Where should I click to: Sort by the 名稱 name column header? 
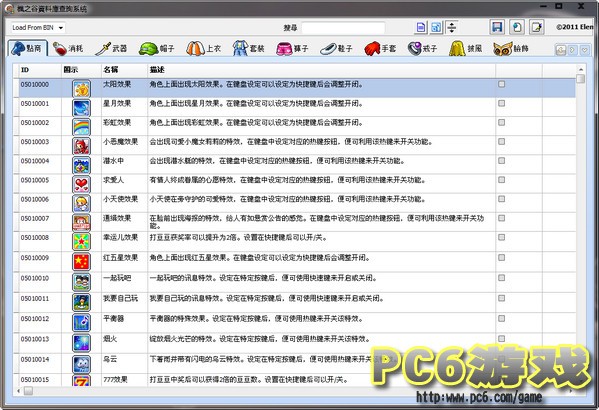(124, 70)
